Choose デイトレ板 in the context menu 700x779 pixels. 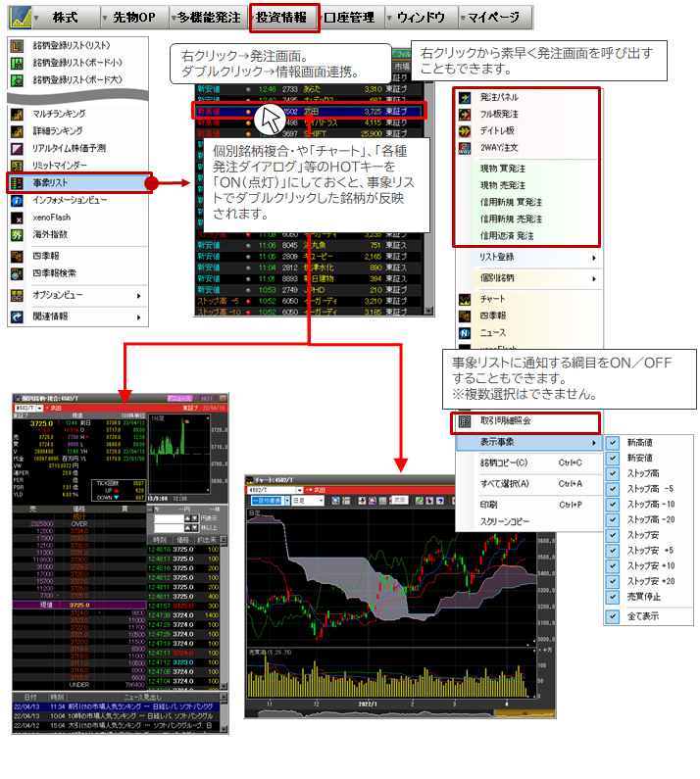click(527, 130)
